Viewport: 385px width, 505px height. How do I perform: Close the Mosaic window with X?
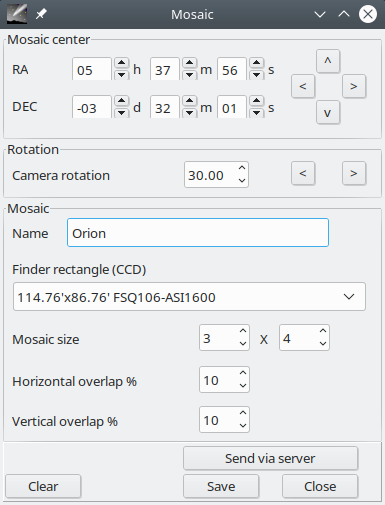coord(368,14)
